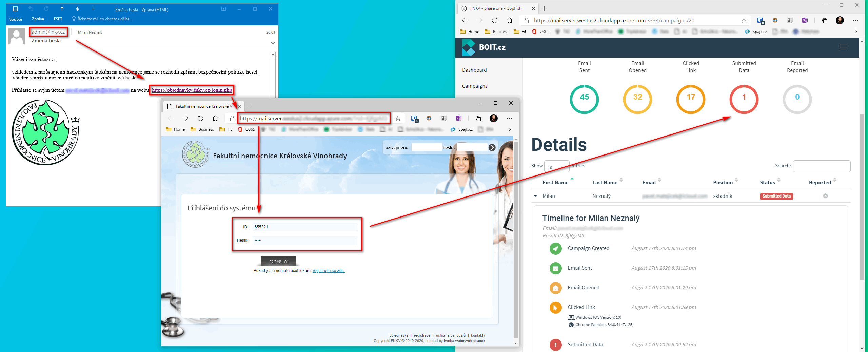The height and width of the screenshot is (352, 868).
Task: Click the sender avatar in Outlook message
Action: 17,37
